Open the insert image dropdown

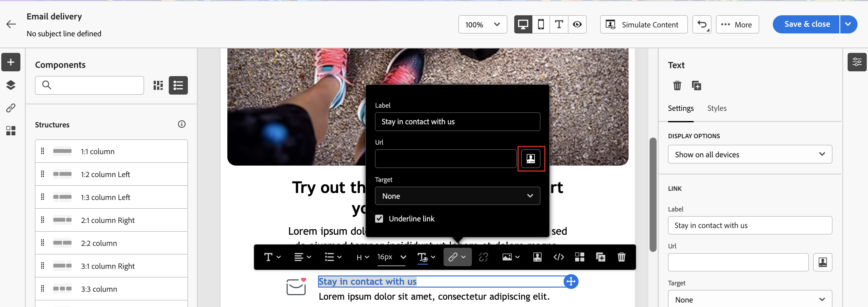511,257
